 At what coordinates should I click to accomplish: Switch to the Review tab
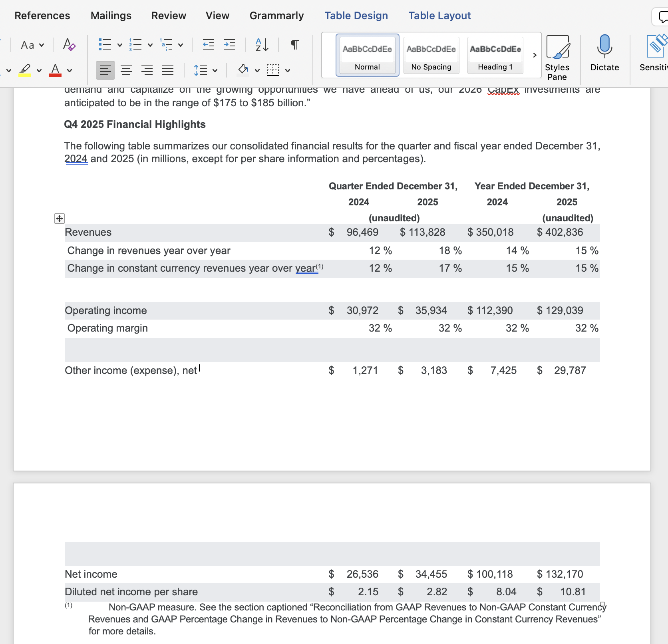pos(169,16)
